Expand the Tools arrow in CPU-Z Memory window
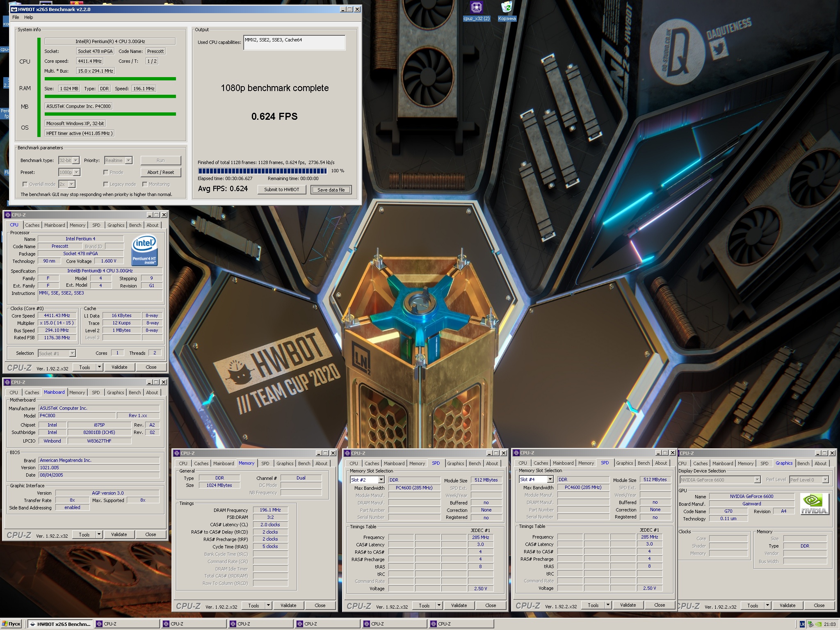The width and height of the screenshot is (840, 630). 268,605
